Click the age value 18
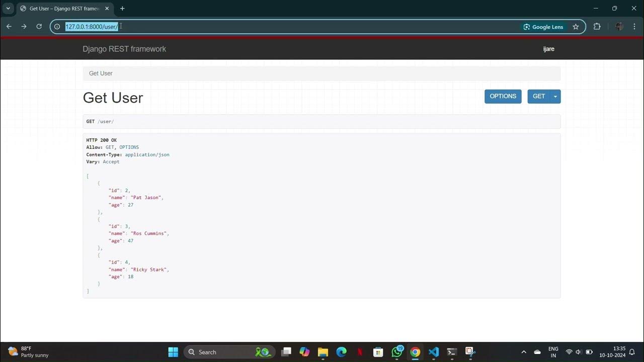The width and height of the screenshot is (644, 362). [130, 277]
